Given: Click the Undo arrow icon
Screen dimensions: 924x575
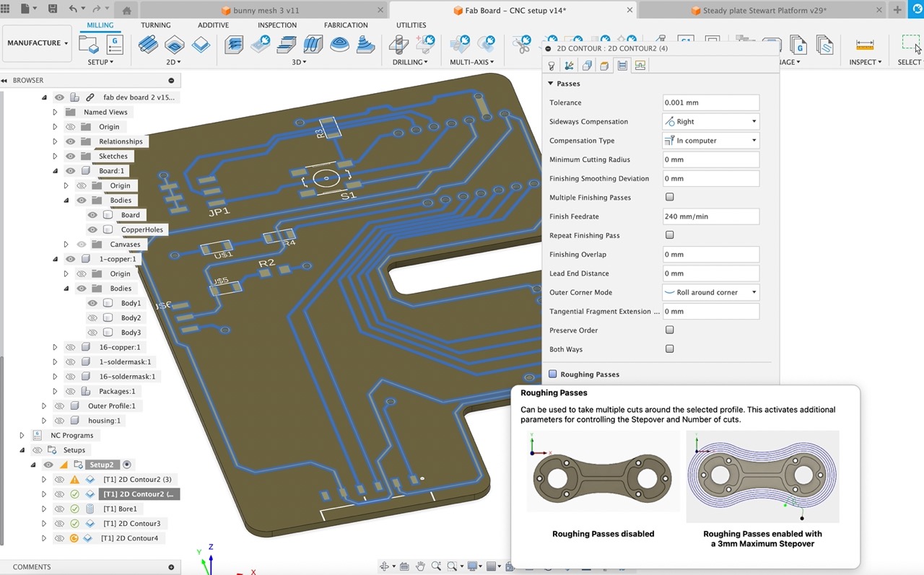Looking at the screenshot, I should point(73,9).
